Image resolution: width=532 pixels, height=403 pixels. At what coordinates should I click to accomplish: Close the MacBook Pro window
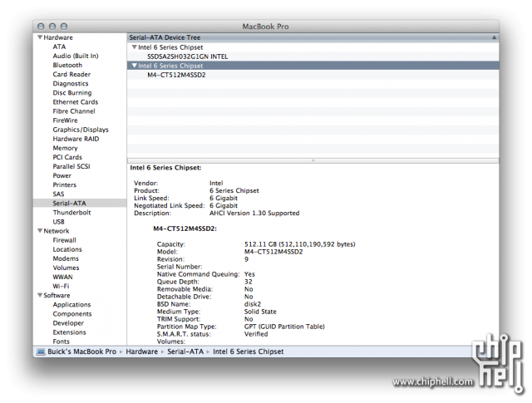click(41, 27)
